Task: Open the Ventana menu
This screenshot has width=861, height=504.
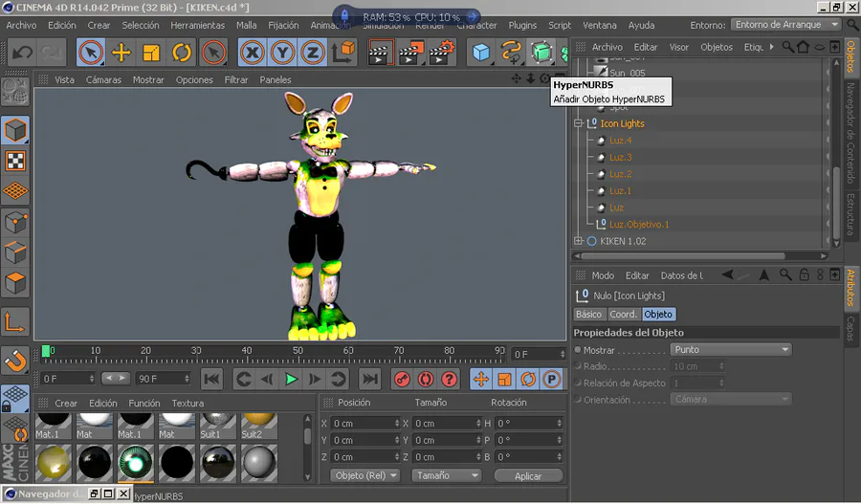Action: [599, 25]
